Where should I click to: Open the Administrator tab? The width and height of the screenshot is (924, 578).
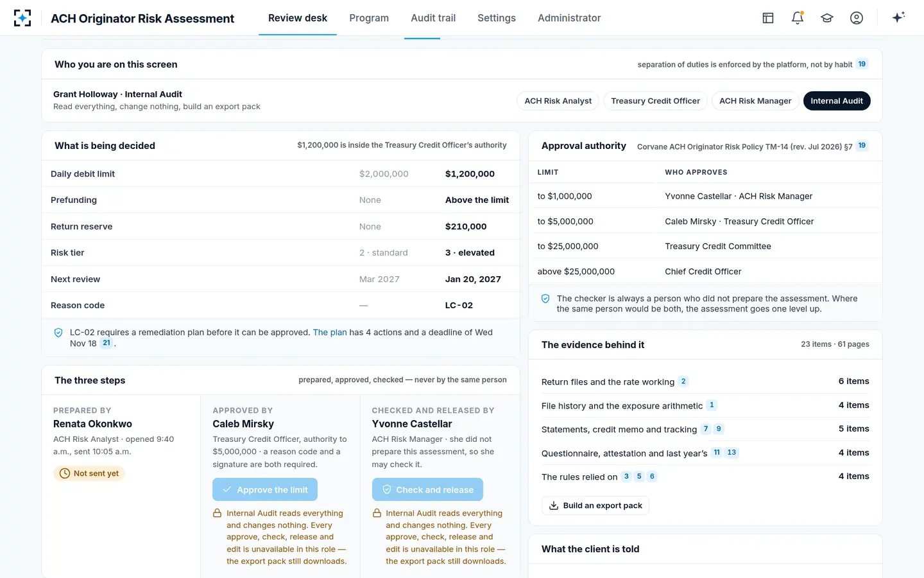tap(569, 18)
